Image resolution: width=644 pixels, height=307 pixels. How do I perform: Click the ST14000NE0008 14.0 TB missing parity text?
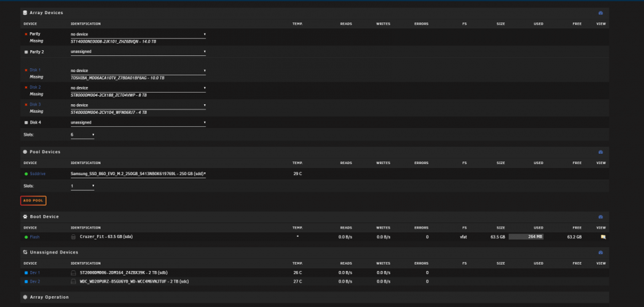point(113,42)
